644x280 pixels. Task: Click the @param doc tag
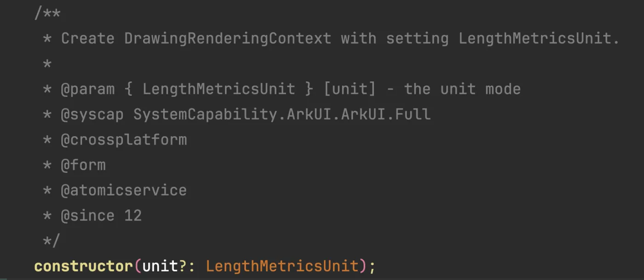pyautogui.click(x=87, y=89)
